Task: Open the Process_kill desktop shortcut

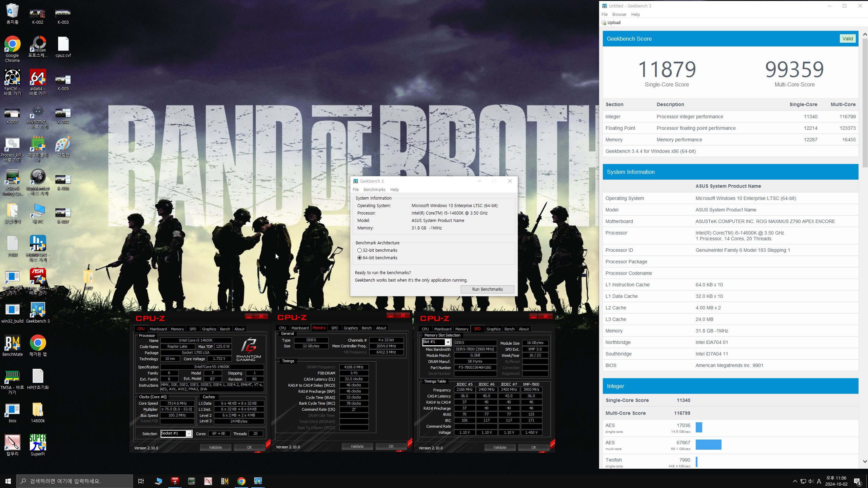Action: 12,149
